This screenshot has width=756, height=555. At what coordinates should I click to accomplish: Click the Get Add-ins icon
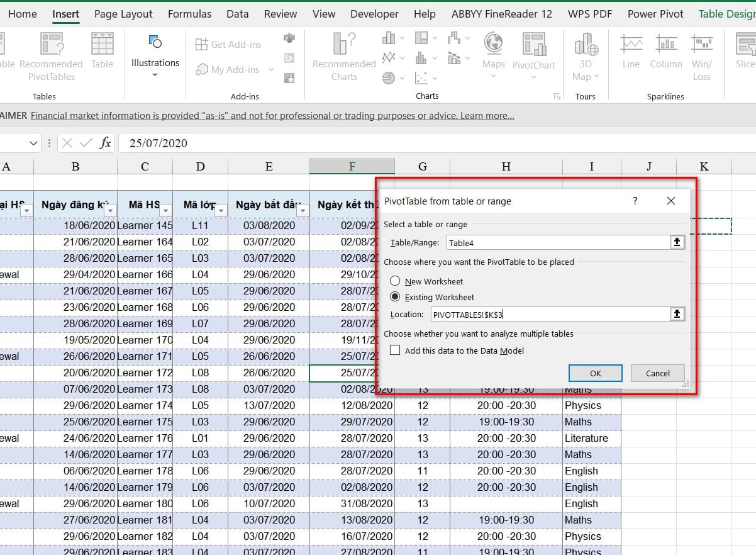[201, 44]
